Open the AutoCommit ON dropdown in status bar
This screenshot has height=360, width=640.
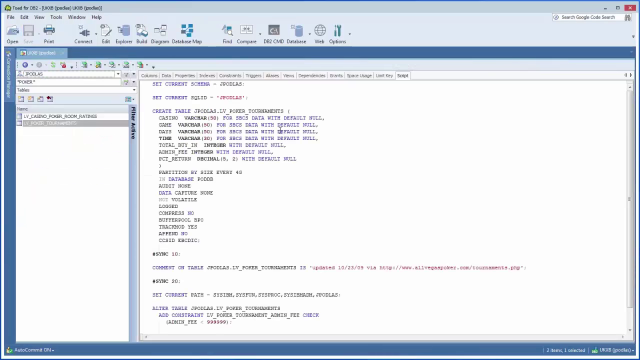pos(53,350)
